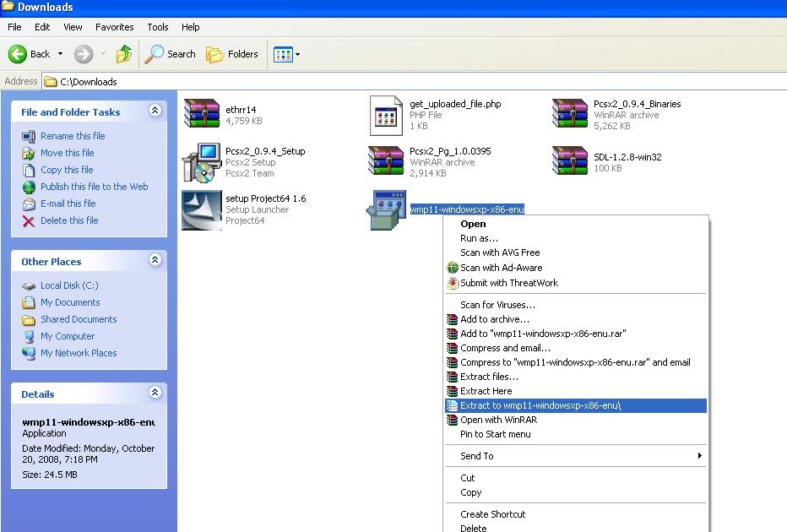Collapse the File and Folder Tasks panel

coord(155,111)
